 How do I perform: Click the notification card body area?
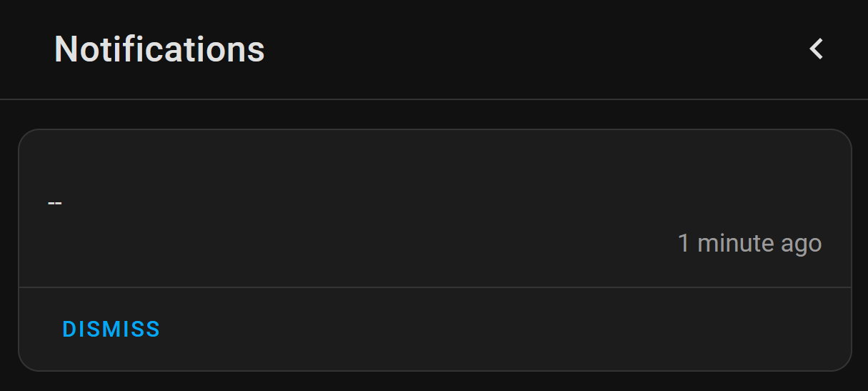[434, 209]
